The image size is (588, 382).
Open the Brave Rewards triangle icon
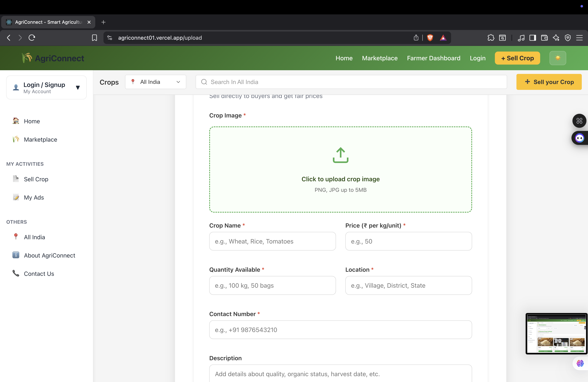point(443,38)
